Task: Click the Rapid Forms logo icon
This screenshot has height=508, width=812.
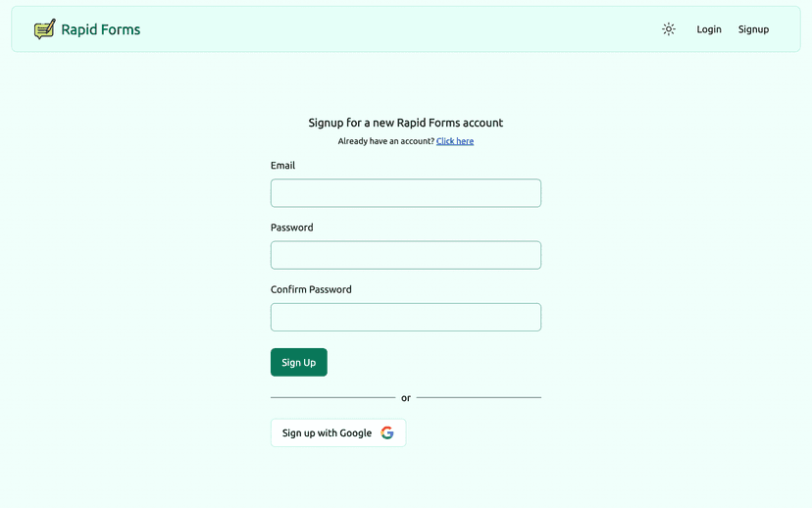Action: click(x=44, y=29)
